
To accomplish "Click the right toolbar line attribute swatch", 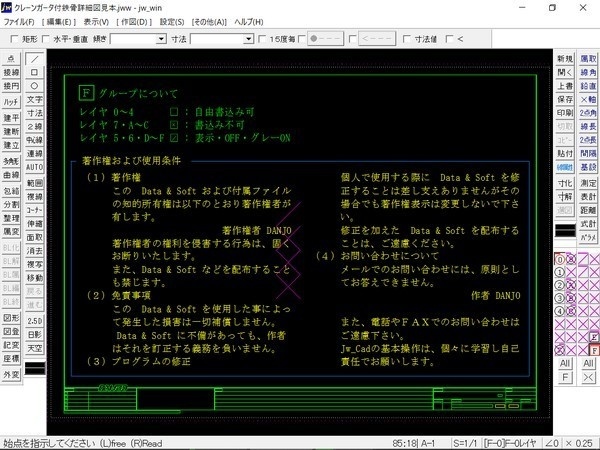I will click(565, 230).
